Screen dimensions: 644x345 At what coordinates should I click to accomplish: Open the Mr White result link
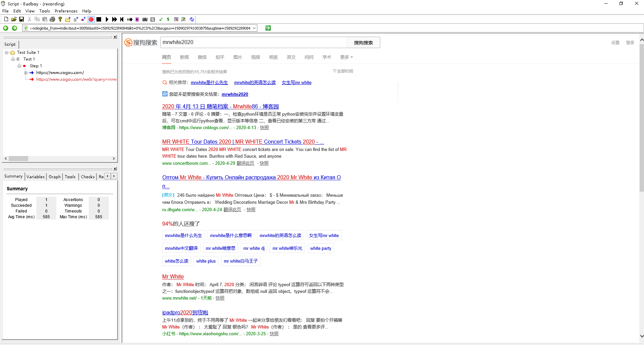173,276
